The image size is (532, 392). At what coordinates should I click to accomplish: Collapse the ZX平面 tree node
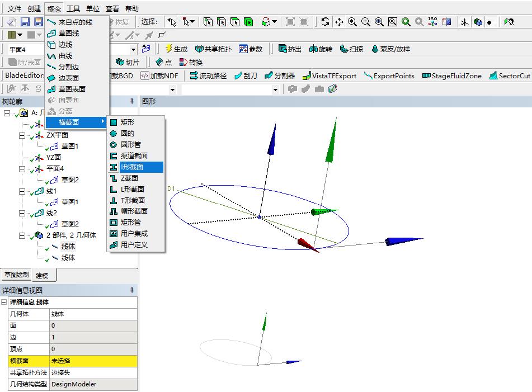click(22, 135)
